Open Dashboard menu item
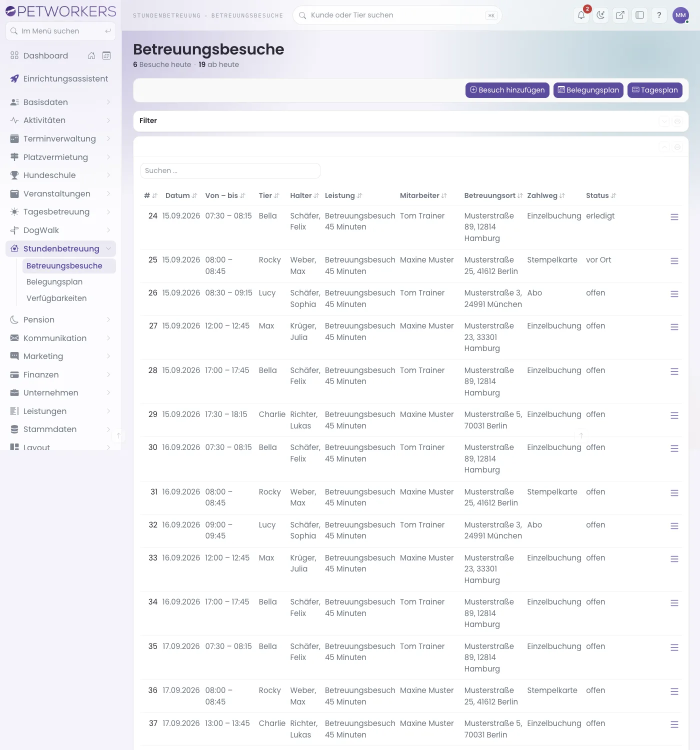The image size is (700, 750). point(45,55)
